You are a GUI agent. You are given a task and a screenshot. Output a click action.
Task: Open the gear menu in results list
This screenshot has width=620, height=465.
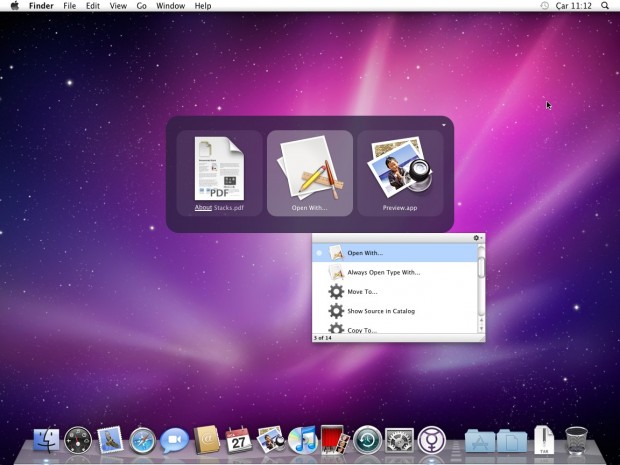(x=478, y=238)
